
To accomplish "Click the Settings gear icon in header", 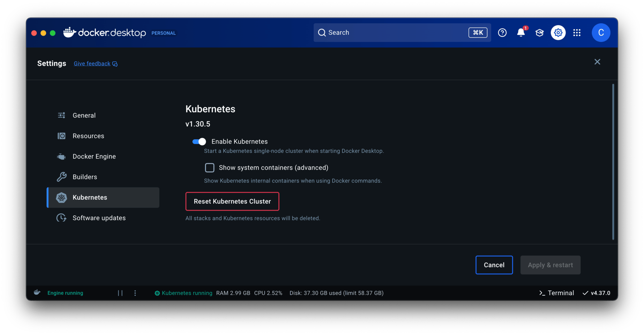I will (x=558, y=33).
